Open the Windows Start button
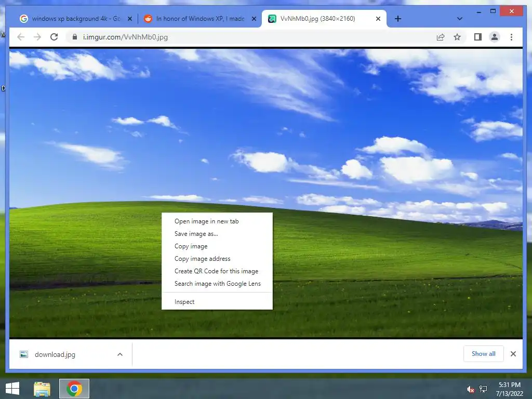The height and width of the screenshot is (399, 532). click(x=12, y=389)
